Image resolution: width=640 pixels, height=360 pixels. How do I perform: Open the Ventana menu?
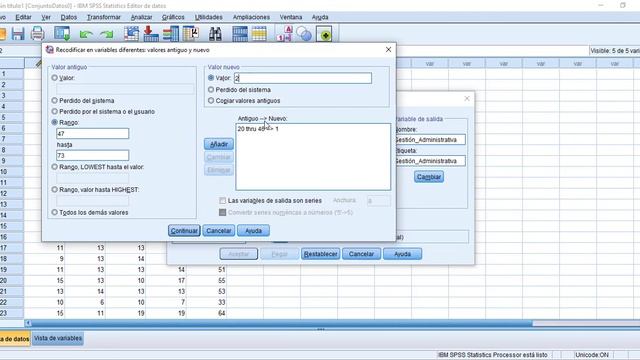pos(291,17)
